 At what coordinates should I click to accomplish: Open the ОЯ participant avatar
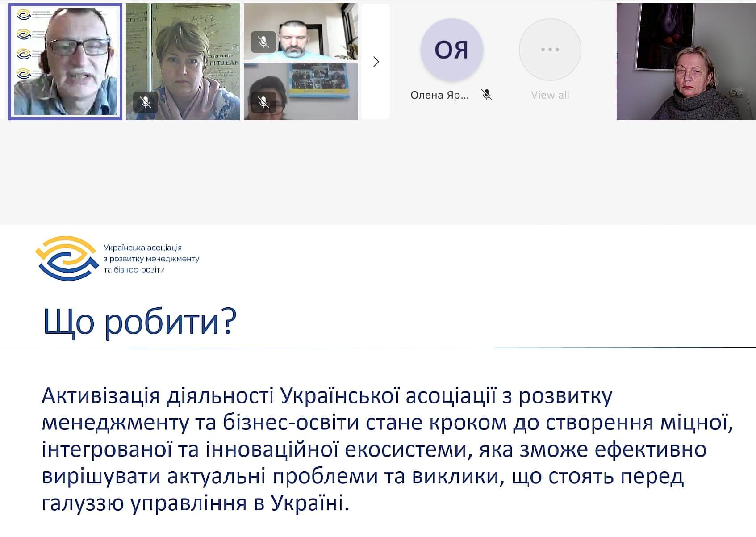coord(451,50)
